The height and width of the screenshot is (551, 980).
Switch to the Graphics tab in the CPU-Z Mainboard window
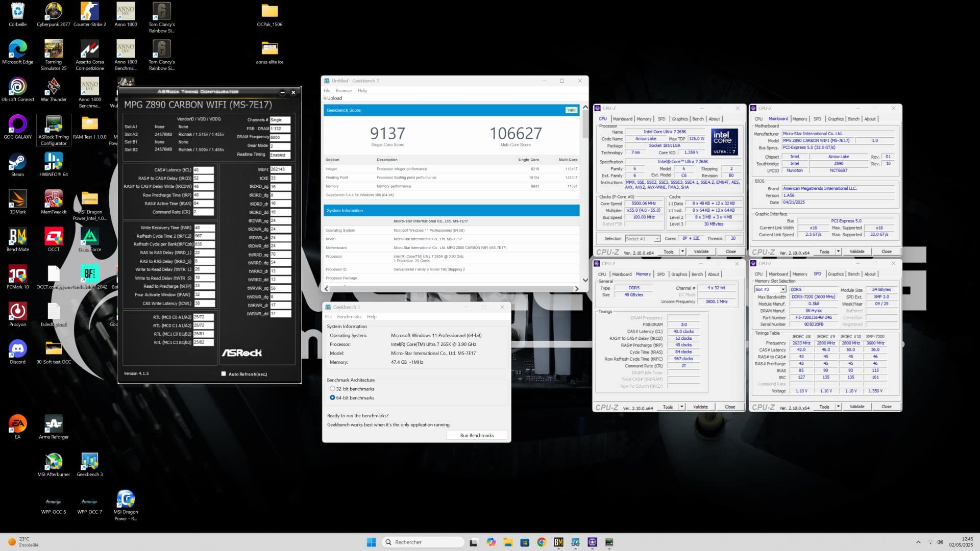coord(836,119)
